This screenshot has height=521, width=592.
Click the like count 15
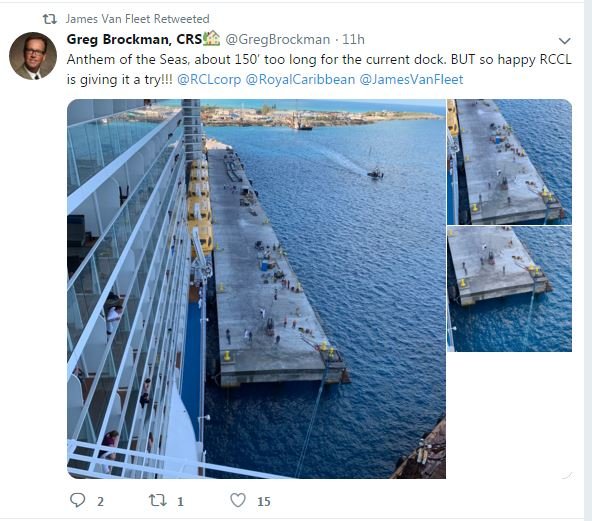(x=264, y=501)
